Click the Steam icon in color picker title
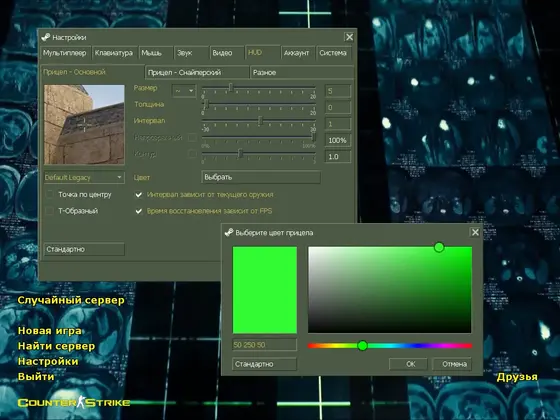 [229, 232]
